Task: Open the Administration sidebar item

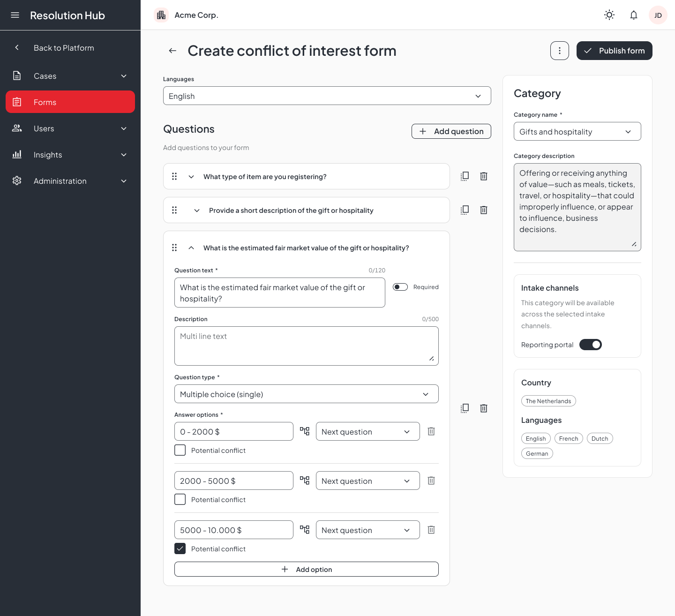Action: point(70,180)
